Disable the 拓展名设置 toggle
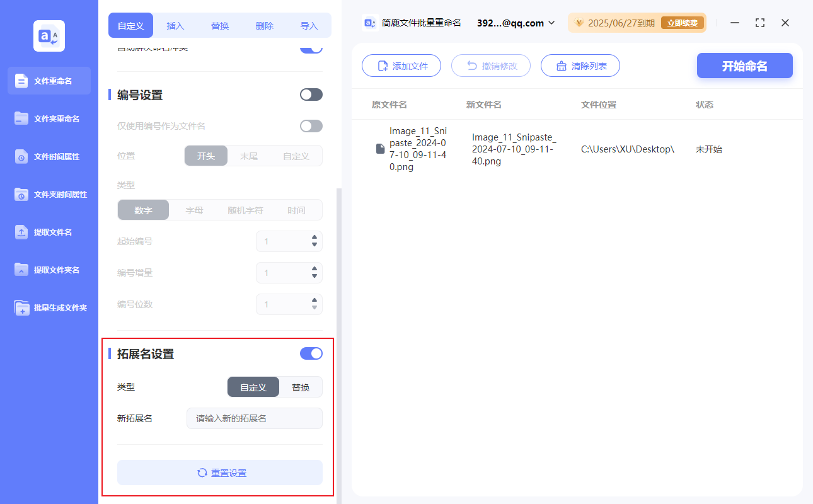 [311, 353]
